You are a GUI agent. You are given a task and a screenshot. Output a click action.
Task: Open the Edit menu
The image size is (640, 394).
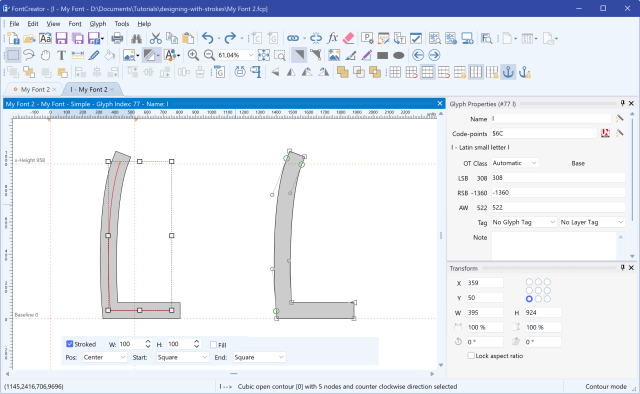point(33,24)
